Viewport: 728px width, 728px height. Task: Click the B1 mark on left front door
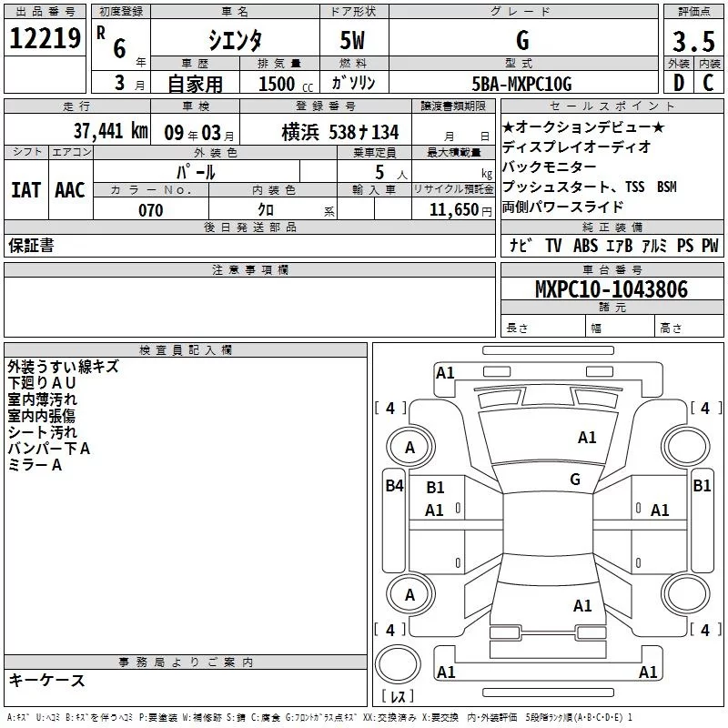point(435,488)
